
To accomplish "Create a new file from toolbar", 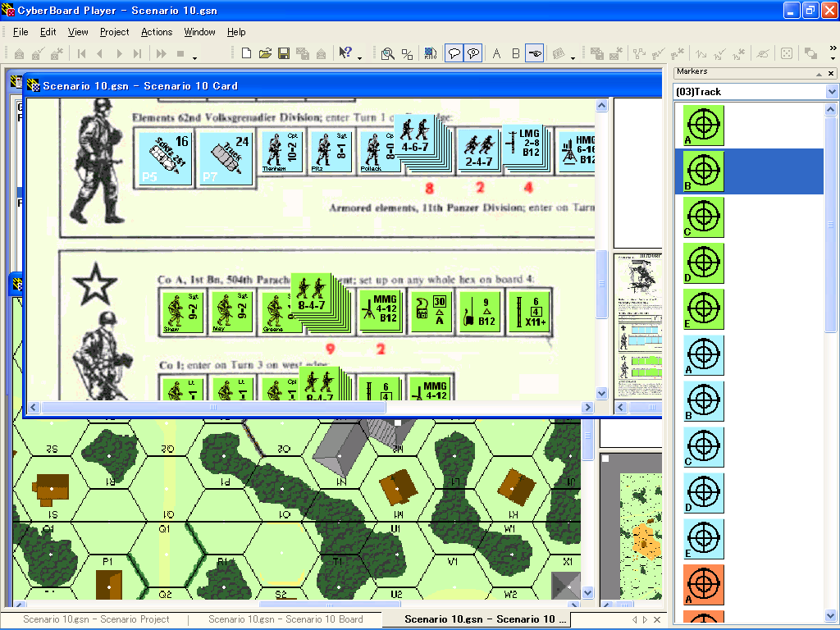I will pos(246,53).
